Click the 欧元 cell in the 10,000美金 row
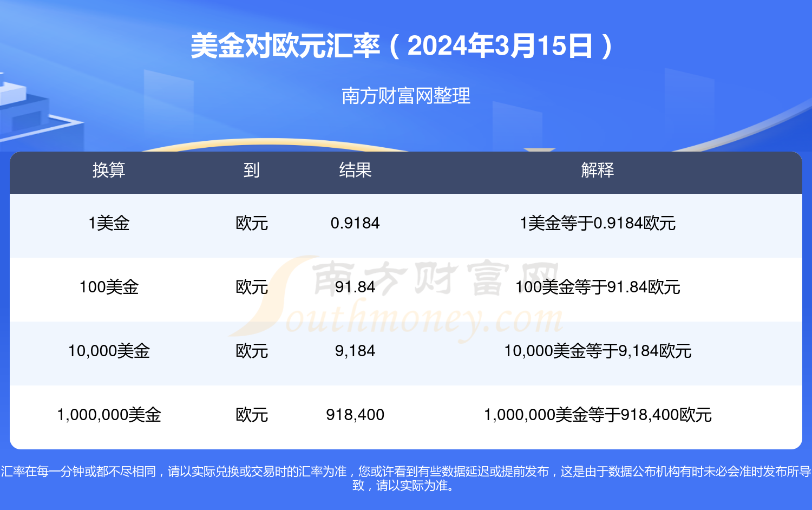The image size is (812, 510). 252,351
